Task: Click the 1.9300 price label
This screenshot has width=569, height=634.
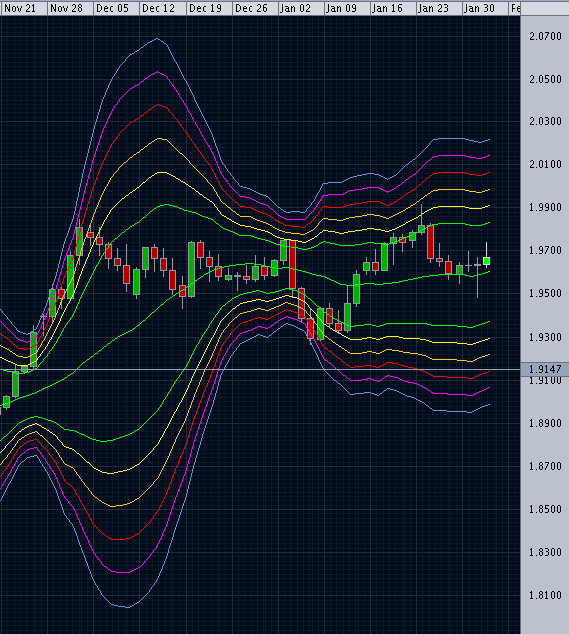Action: pos(546,337)
